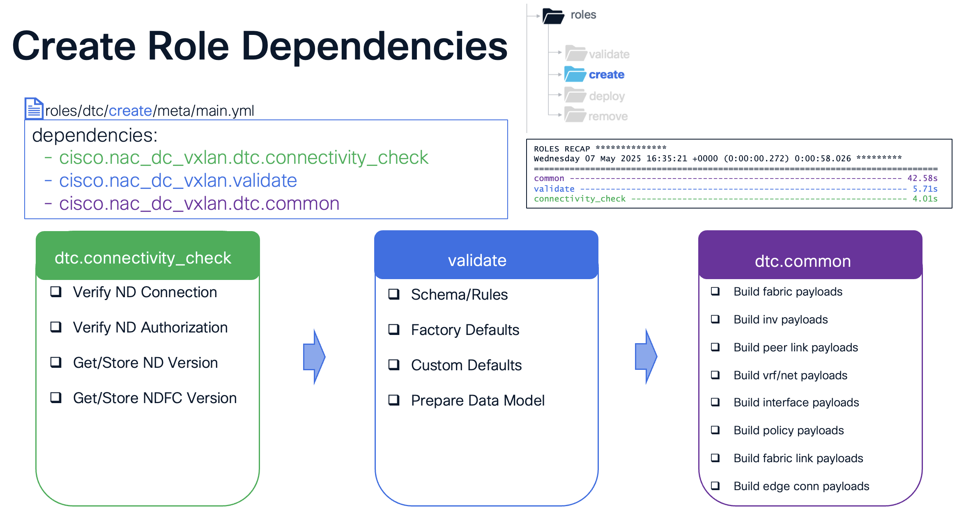Check the Build interface payloads box
The height and width of the screenshot is (509, 980).
715,402
